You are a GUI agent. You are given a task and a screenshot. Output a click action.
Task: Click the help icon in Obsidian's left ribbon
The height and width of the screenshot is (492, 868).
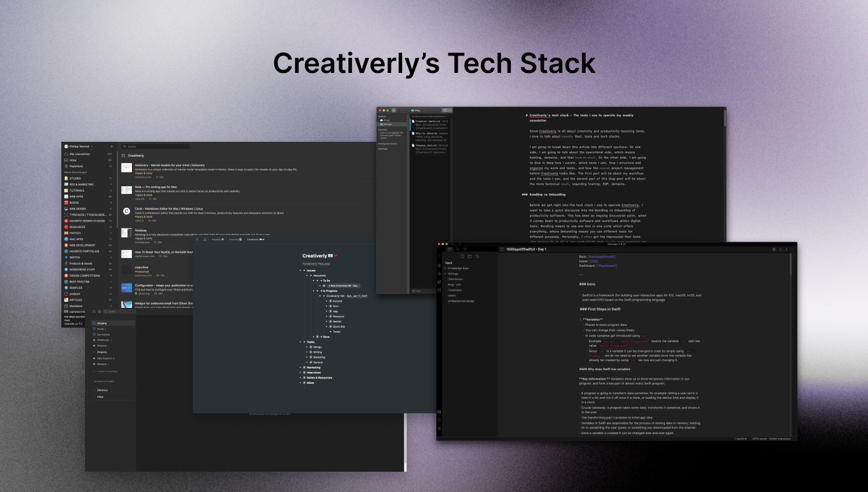[x=439, y=420]
